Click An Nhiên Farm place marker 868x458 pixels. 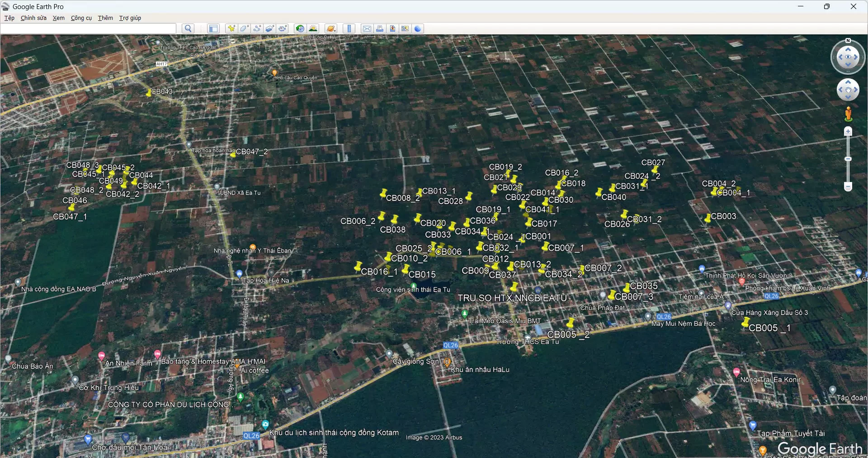pyautogui.click(x=102, y=356)
